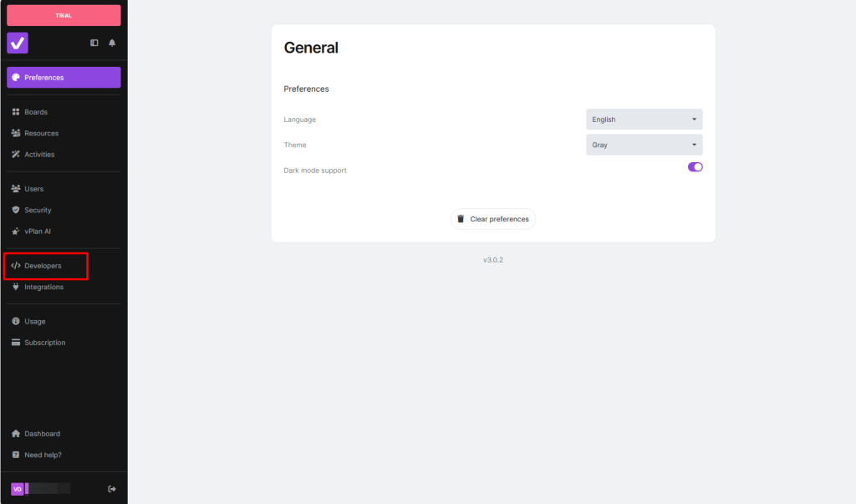This screenshot has height=504, width=856.
Task: Open the Need help? link
Action: [x=43, y=455]
